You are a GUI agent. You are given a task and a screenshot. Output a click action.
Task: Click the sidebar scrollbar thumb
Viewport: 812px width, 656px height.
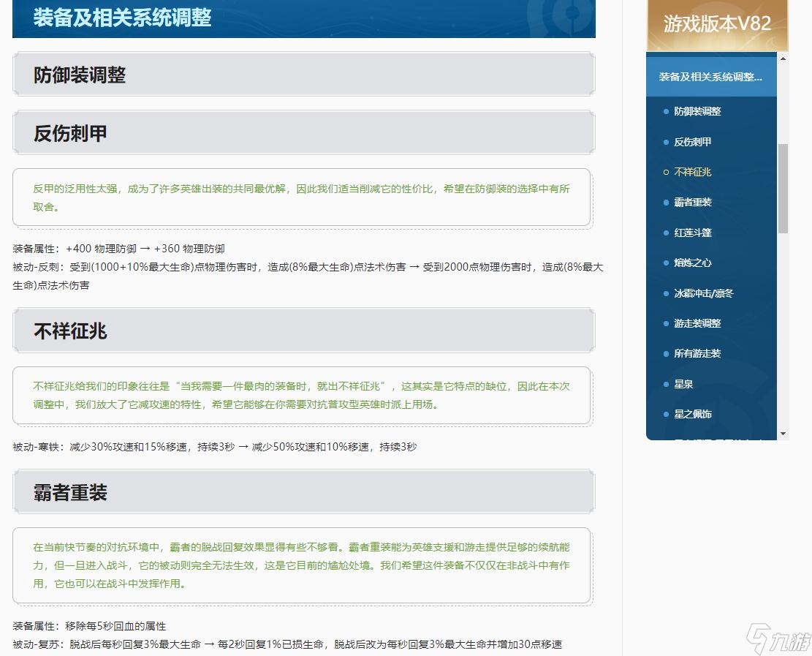783,188
